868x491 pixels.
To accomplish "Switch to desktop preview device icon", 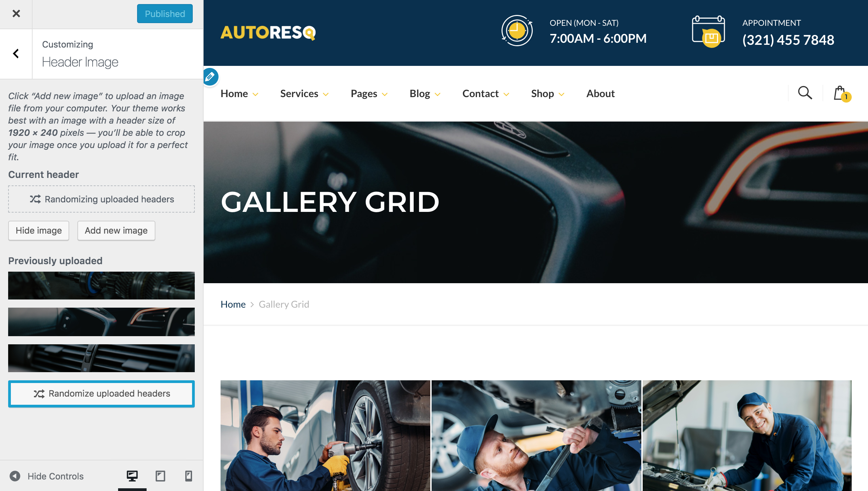I will [x=132, y=476].
